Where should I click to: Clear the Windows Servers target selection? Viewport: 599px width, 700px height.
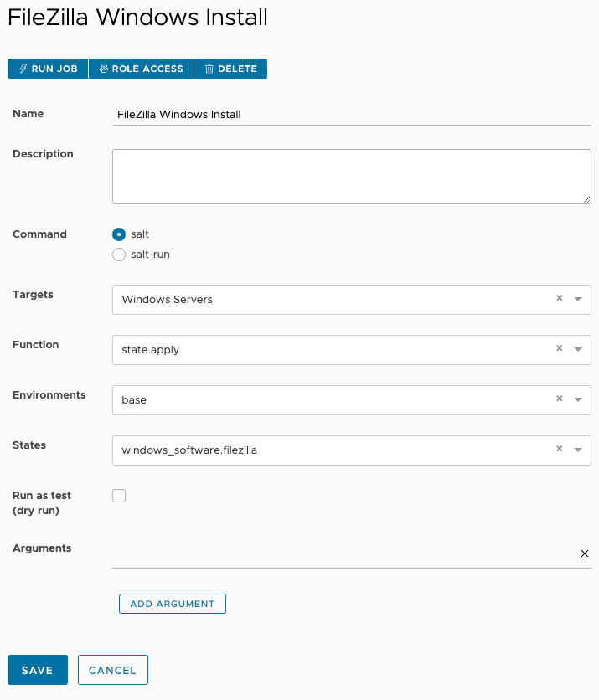560,298
